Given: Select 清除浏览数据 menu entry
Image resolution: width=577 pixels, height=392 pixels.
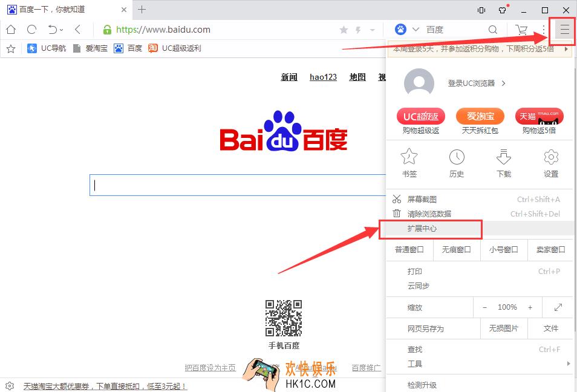Looking at the screenshot, I should coord(480,214).
